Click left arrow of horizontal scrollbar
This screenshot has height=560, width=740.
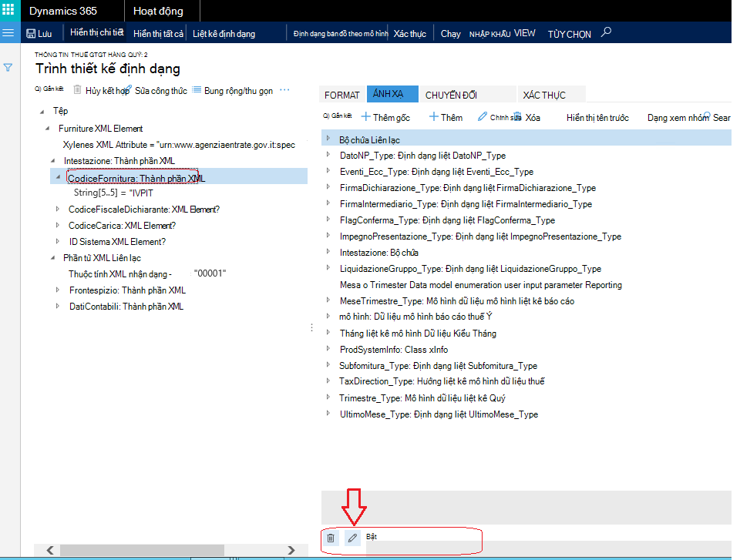50,550
